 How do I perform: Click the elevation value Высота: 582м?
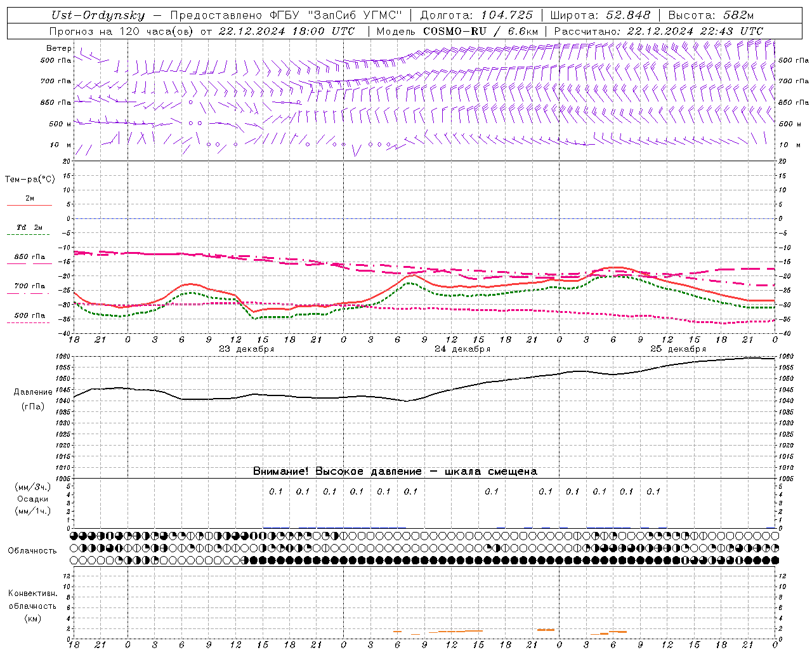coord(711,15)
